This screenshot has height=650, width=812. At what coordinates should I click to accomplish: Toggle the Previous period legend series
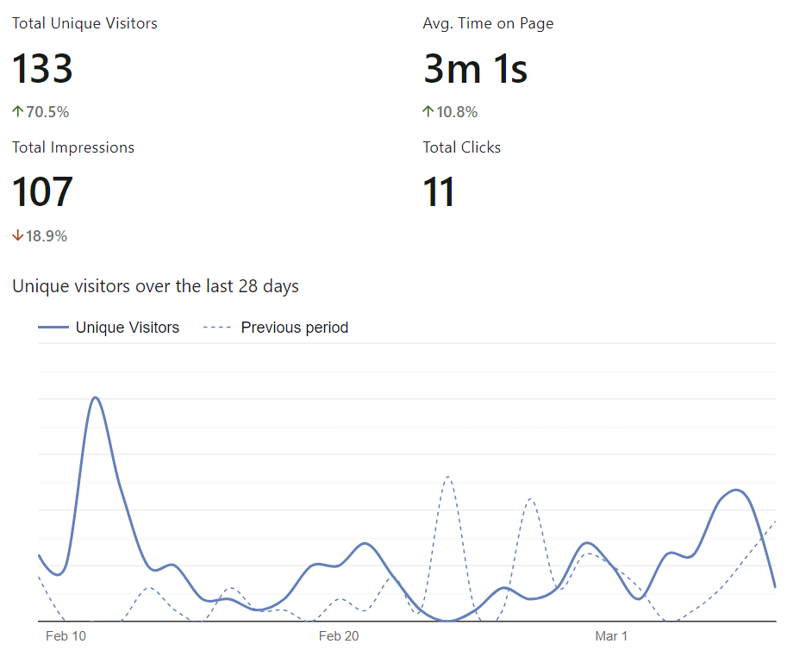(294, 328)
